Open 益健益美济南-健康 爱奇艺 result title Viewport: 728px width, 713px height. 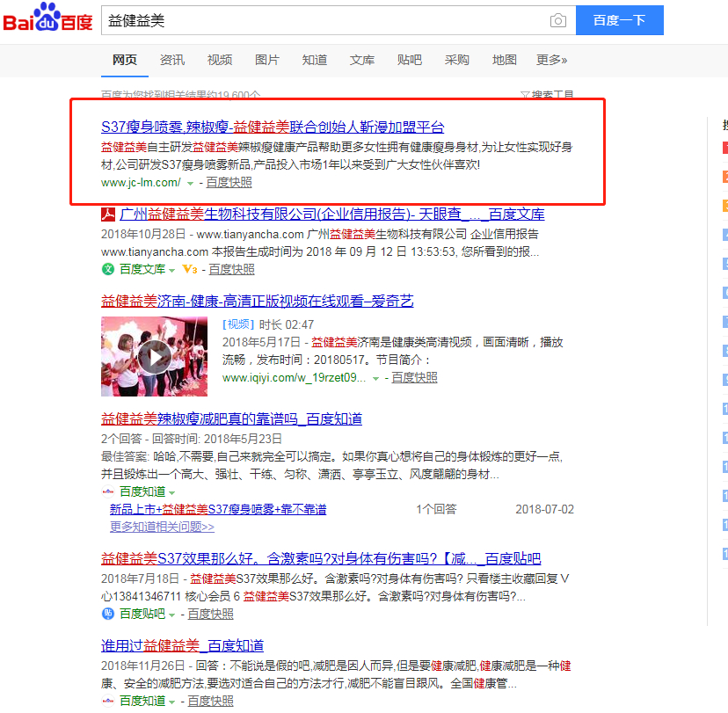pos(258,302)
